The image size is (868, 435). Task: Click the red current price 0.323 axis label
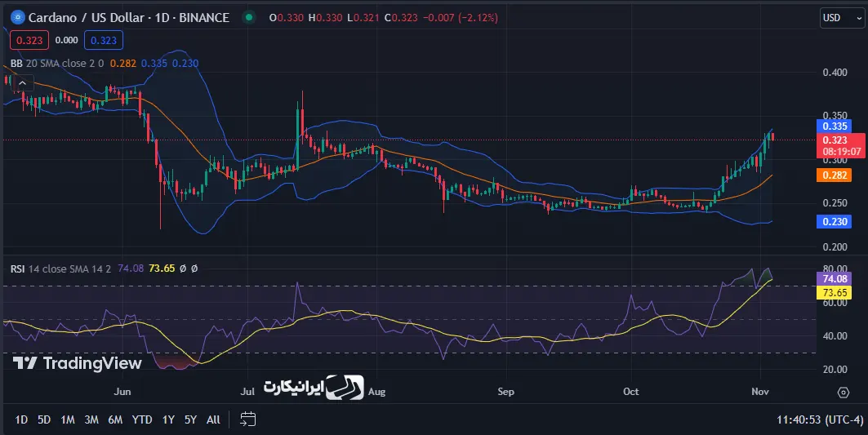pos(834,140)
